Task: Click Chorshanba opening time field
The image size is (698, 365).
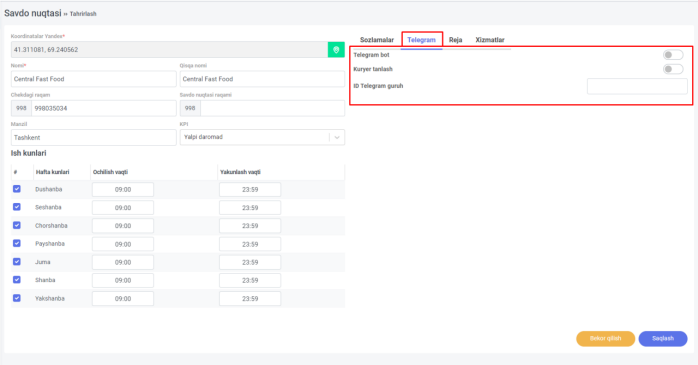Action: click(x=123, y=226)
